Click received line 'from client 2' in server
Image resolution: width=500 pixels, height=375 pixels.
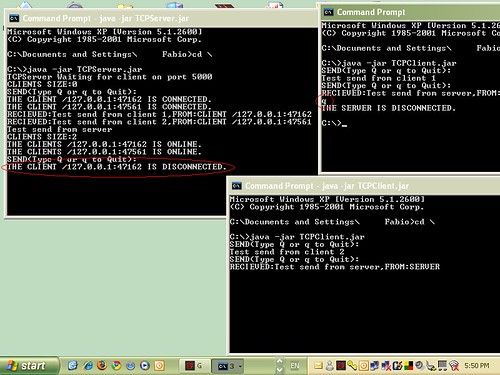point(159,122)
